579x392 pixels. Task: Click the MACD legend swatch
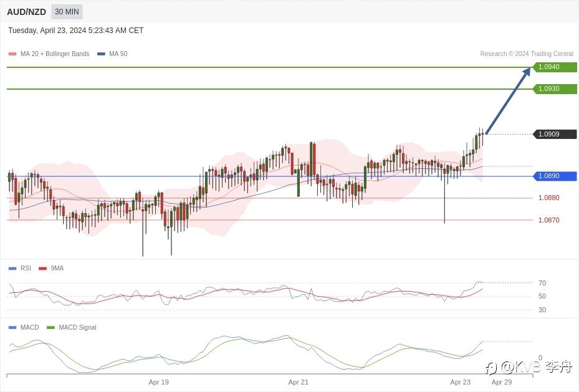pyautogui.click(x=12, y=327)
